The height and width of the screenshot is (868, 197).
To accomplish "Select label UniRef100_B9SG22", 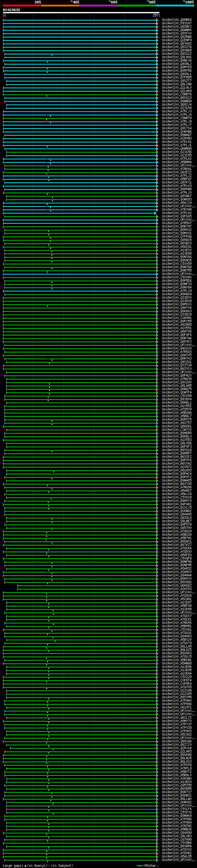I will (x=176, y=54).
